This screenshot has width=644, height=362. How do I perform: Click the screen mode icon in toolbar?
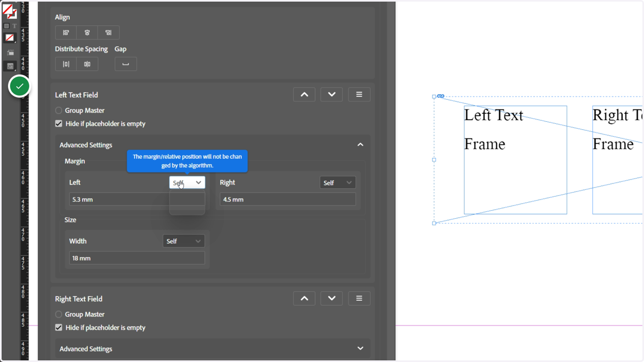(10, 66)
